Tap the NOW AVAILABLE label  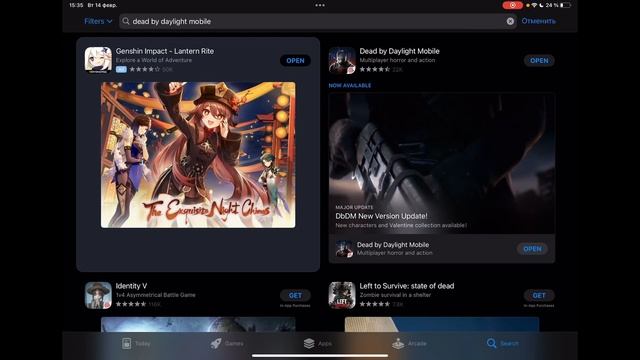coord(350,85)
